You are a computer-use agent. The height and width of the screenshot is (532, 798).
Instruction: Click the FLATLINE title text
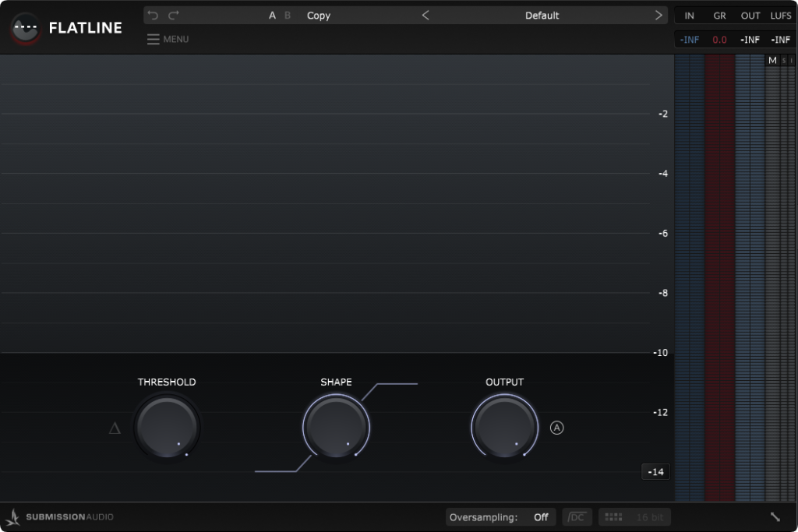click(86, 28)
